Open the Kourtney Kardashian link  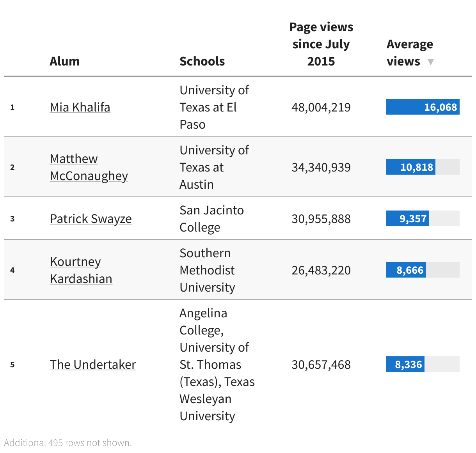pos(81,270)
